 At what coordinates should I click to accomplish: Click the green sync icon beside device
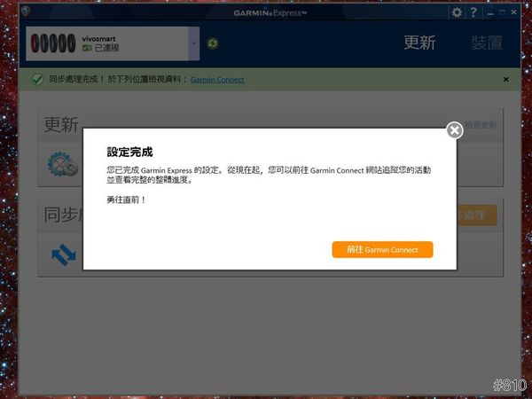[x=213, y=43]
